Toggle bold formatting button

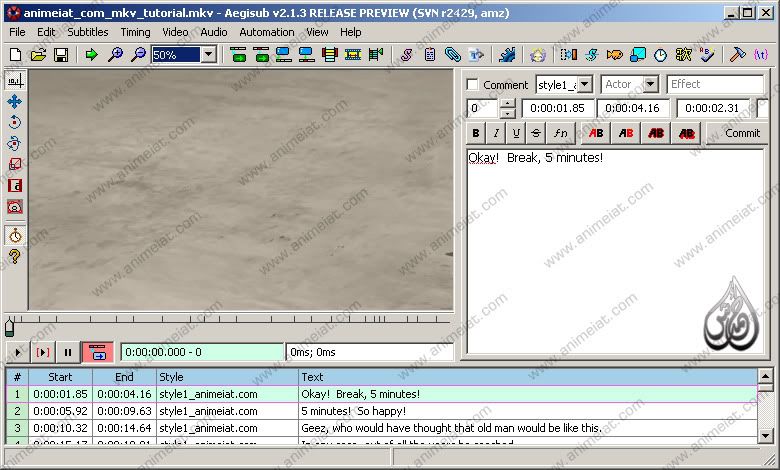[x=476, y=133]
